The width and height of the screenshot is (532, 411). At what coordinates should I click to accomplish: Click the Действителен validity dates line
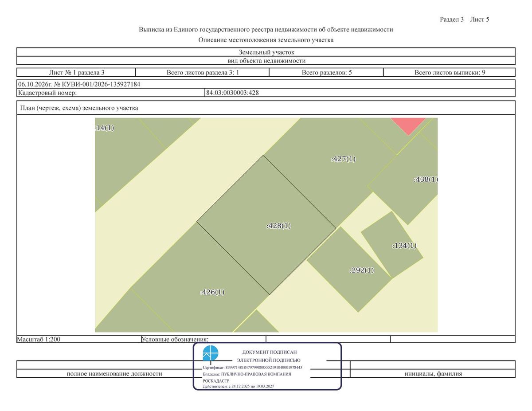click(238, 387)
